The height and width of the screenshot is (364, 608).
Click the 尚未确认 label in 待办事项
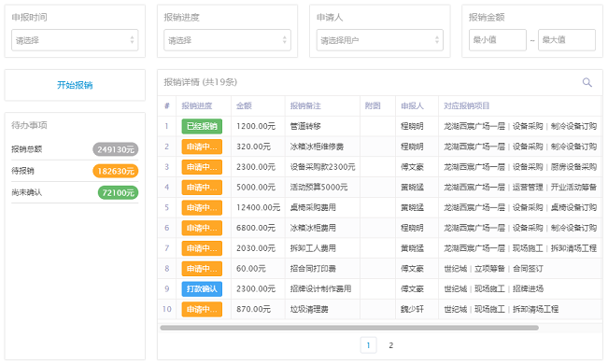point(27,192)
